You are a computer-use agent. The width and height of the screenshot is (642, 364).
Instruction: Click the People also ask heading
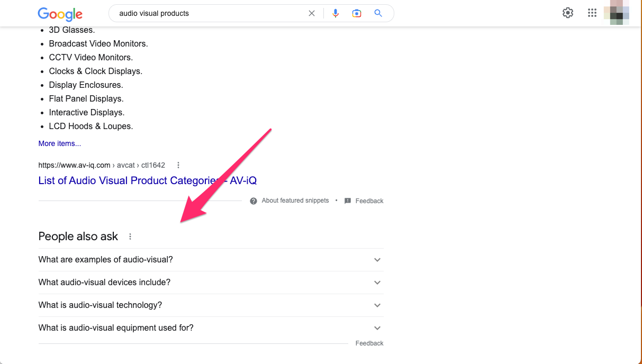78,236
